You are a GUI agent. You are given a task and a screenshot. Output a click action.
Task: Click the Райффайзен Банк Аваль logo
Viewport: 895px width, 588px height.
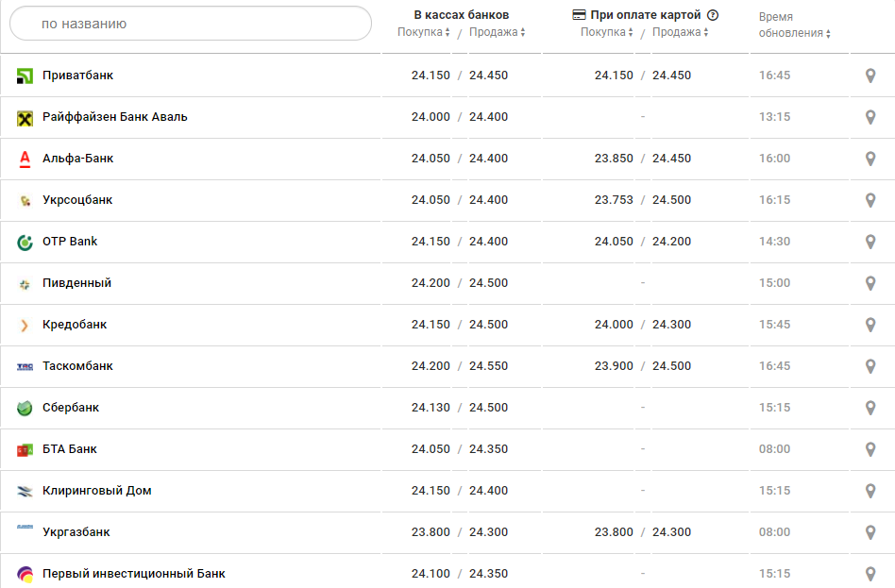[25, 117]
